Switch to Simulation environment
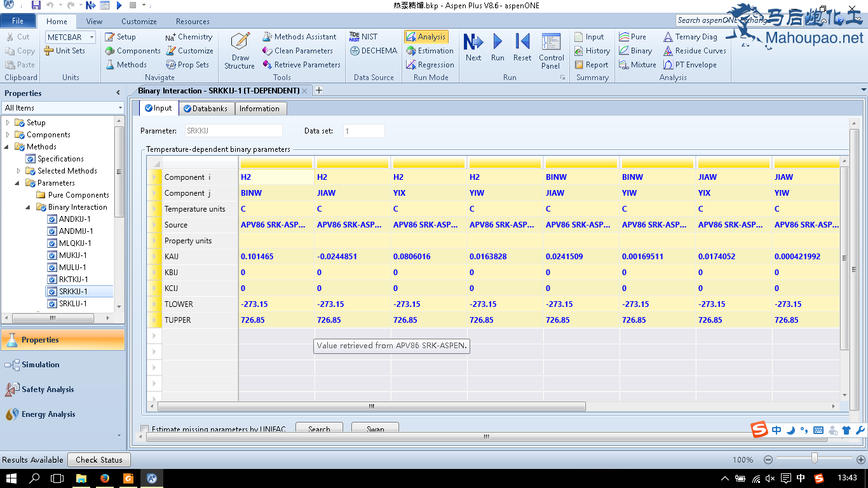 (x=62, y=365)
